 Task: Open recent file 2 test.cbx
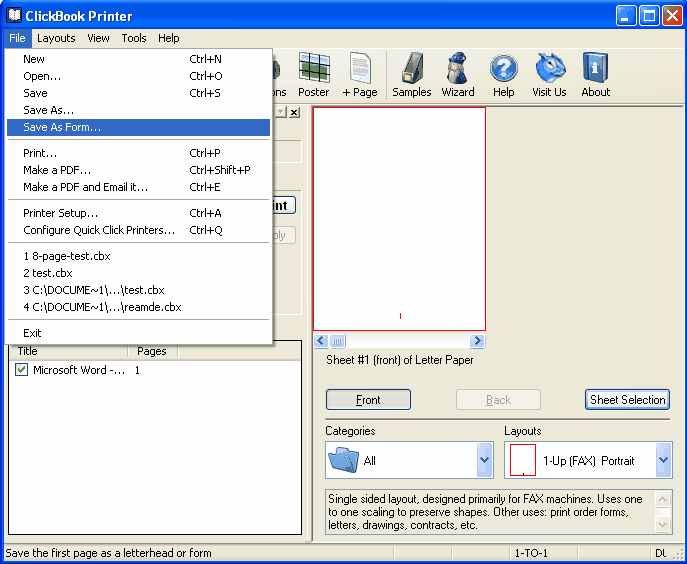[138, 273]
